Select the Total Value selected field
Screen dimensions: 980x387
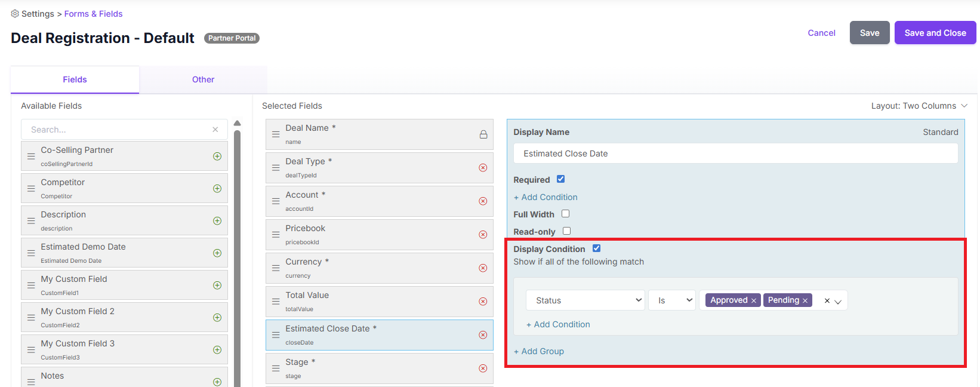point(380,302)
